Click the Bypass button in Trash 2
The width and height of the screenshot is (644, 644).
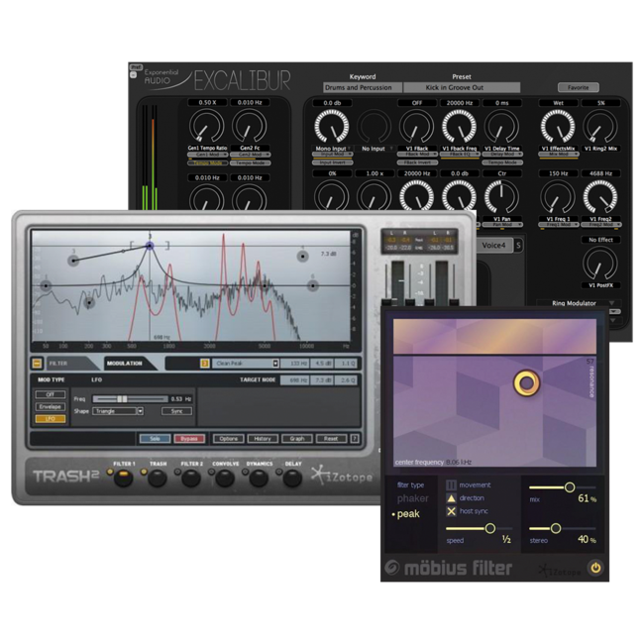189,438
